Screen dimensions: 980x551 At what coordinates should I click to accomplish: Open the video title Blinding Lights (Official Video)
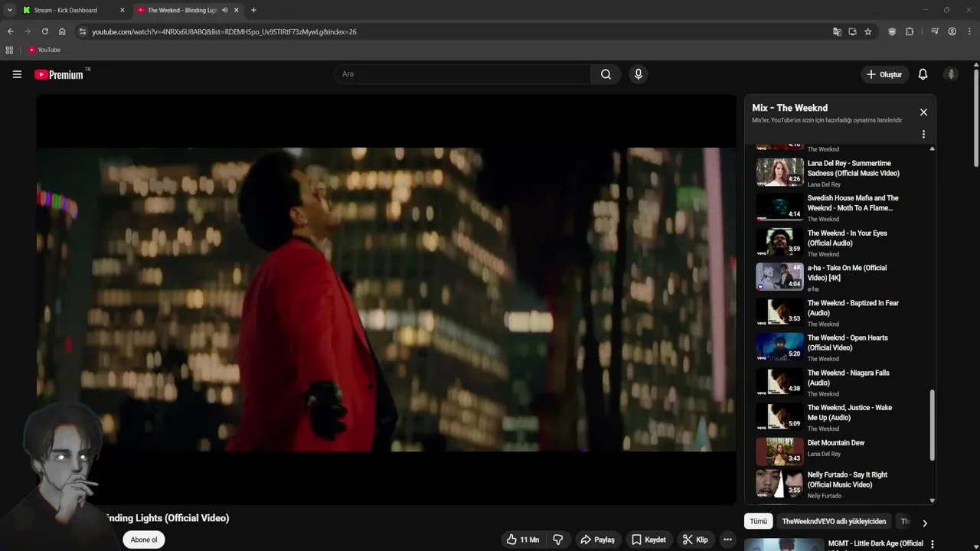click(166, 518)
